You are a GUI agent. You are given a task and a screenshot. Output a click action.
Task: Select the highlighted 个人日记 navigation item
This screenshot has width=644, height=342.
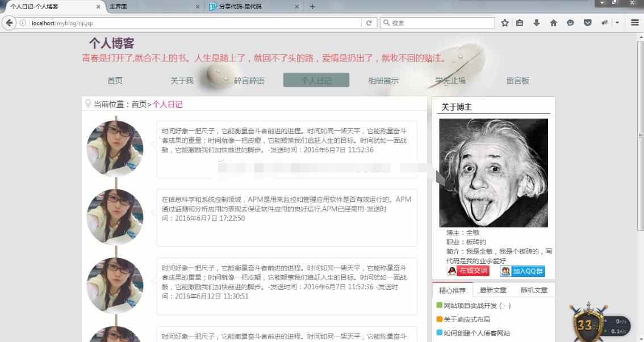coord(316,80)
